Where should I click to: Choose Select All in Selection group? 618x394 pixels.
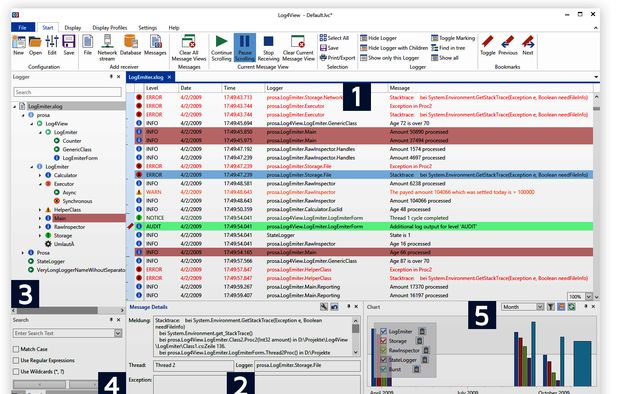334,38
